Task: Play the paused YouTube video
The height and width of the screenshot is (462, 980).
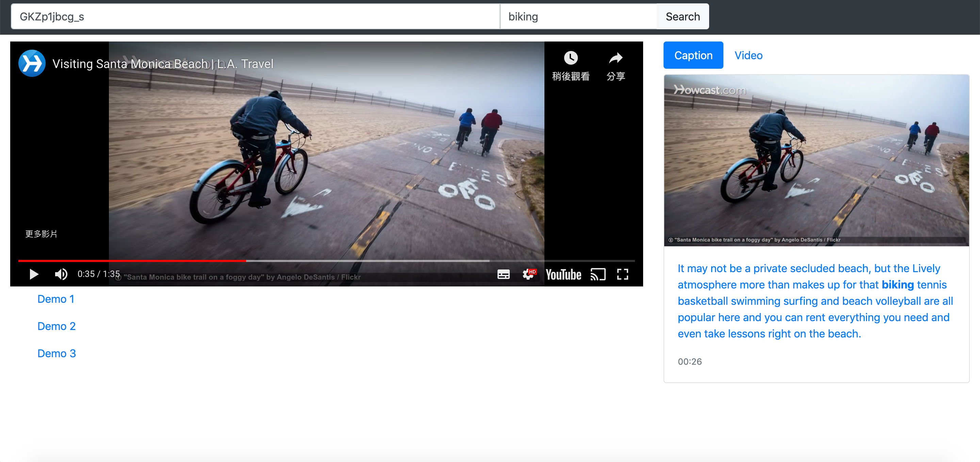Action: click(x=34, y=274)
